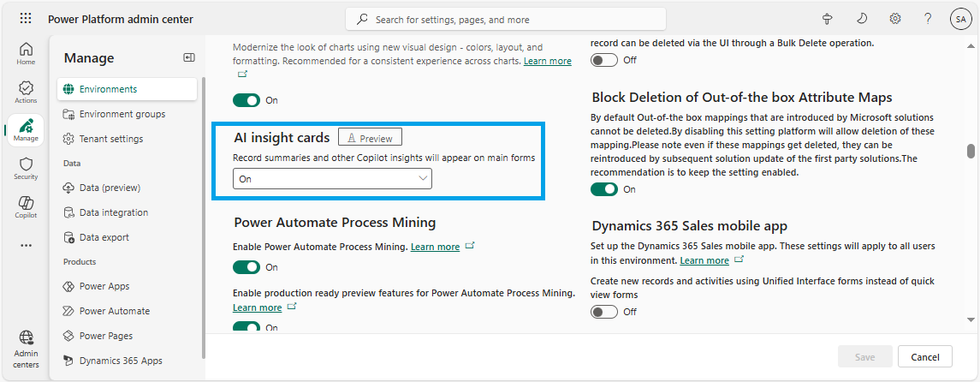Enable the Dynamics 365 Sales mobile toggle
The image size is (980, 382).
click(x=604, y=312)
